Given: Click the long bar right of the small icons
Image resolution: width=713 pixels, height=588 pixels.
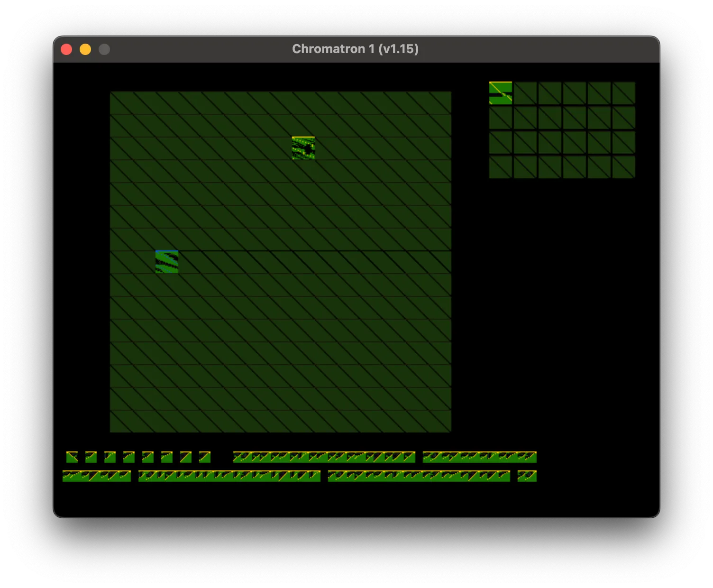Looking at the screenshot, I should click(x=324, y=457).
